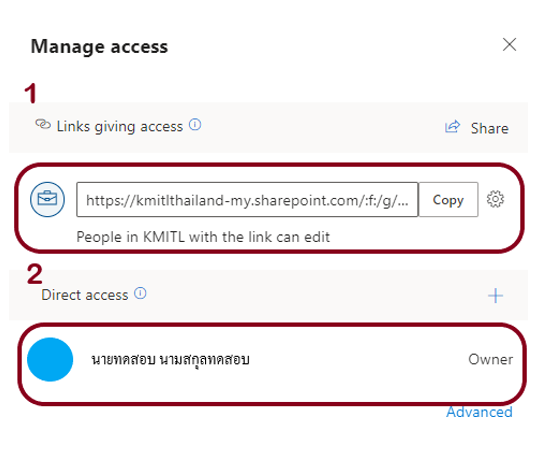Click the Share text label
This screenshot has height=451, width=551.
490,128
